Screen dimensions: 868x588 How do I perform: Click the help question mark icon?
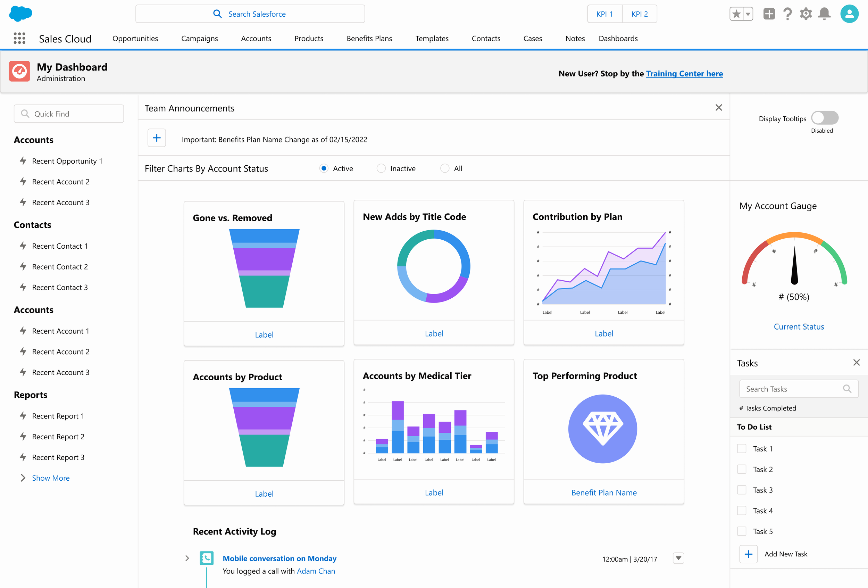787,14
